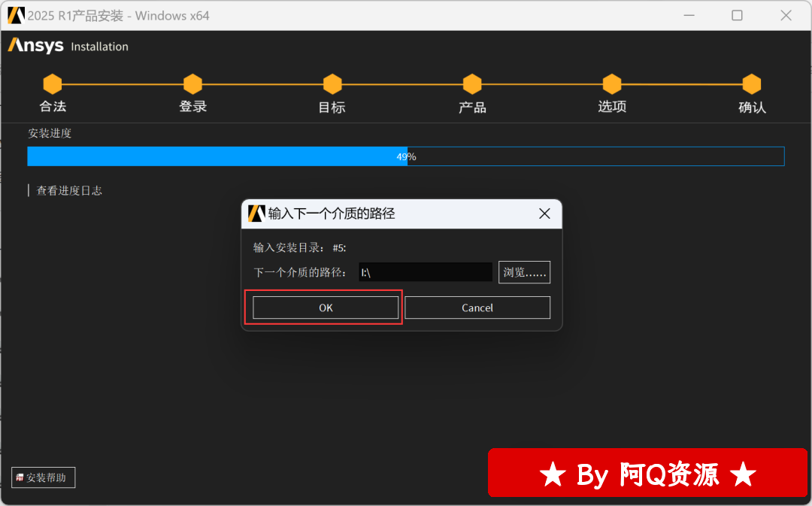The image size is (812, 506).
Task: Click the Ansys logo in the header
Action: tap(36, 46)
